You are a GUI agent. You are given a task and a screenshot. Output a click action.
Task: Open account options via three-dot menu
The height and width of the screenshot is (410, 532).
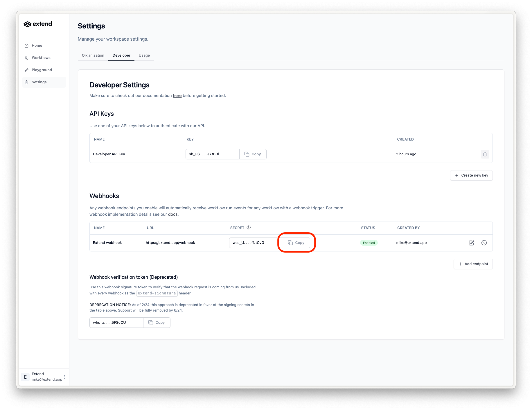[64, 377]
